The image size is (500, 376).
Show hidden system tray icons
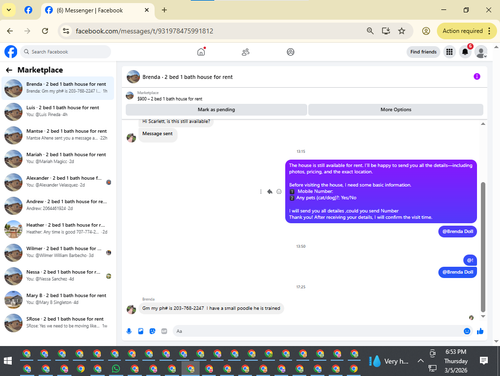point(420,361)
